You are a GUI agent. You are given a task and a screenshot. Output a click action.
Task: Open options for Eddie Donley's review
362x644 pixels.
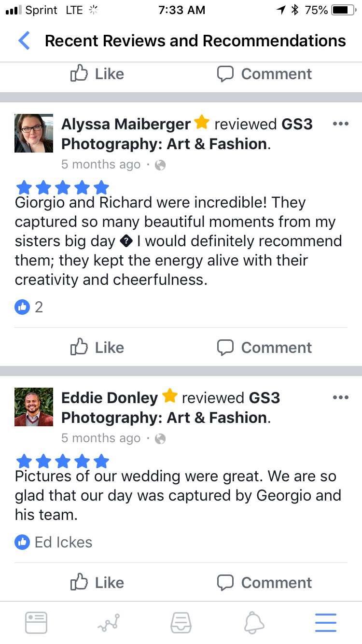click(x=340, y=398)
